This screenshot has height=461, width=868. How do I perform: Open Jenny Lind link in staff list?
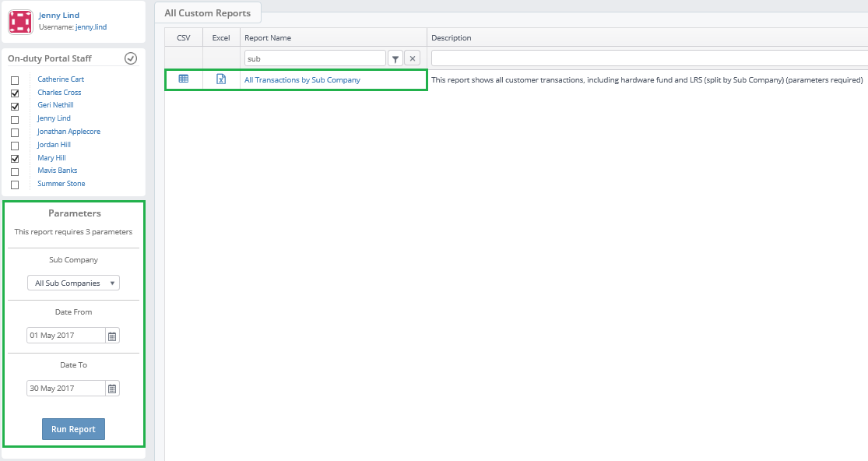[54, 118]
